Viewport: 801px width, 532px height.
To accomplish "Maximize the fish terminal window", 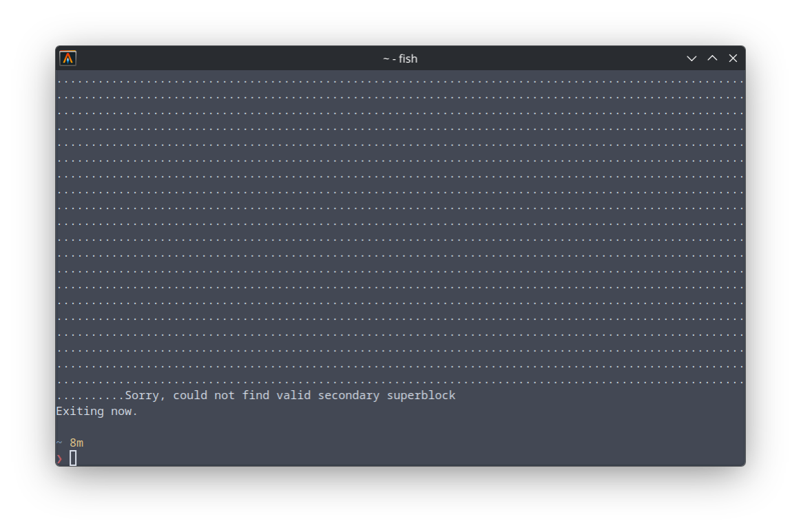I will (712, 58).
